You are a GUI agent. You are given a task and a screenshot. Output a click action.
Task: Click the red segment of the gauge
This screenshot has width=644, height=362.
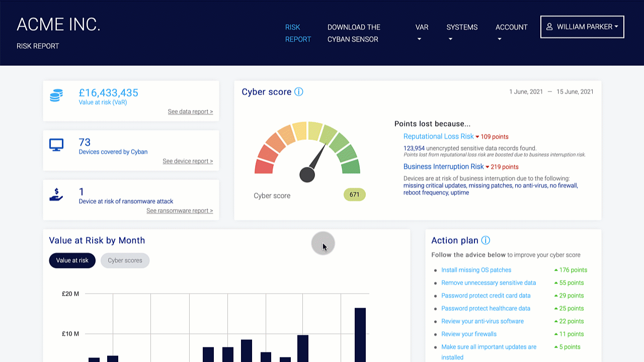click(x=264, y=166)
